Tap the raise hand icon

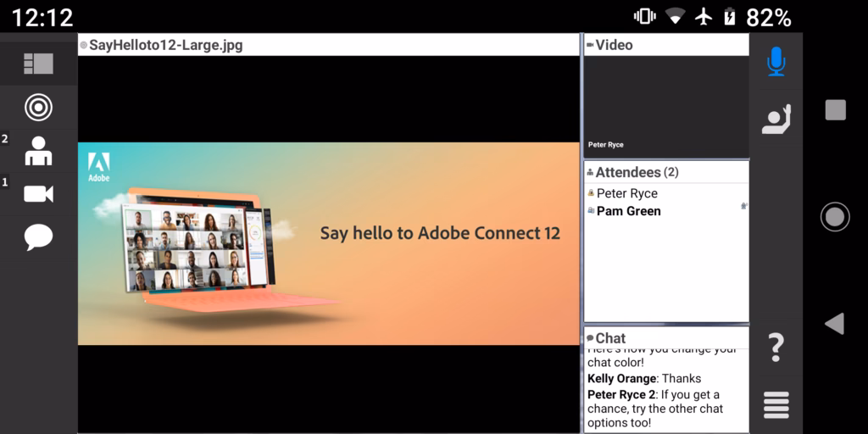click(776, 119)
